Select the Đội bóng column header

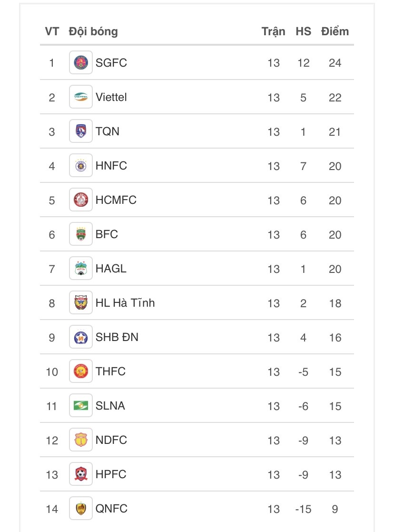[93, 31]
